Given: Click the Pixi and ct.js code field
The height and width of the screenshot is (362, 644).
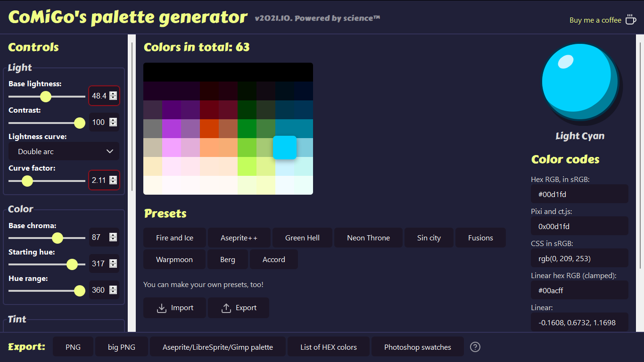Looking at the screenshot, I should pos(579,226).
